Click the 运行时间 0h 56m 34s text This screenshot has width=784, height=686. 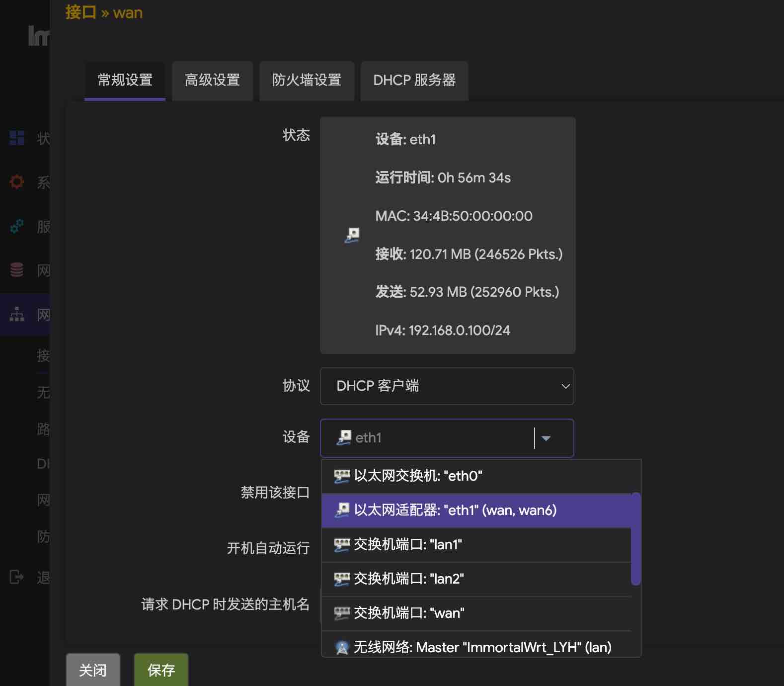click(x=443, y=178)
